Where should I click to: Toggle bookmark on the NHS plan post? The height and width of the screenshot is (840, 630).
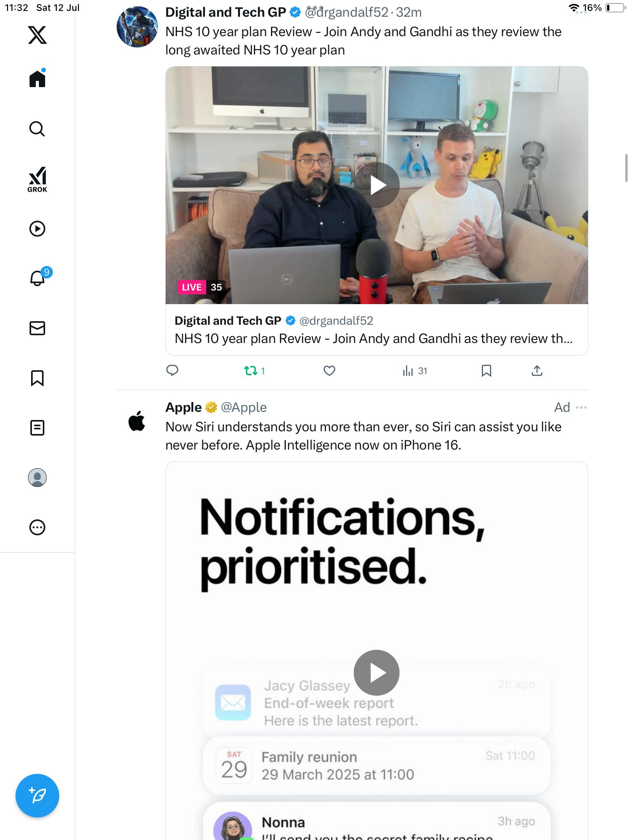pyautogui.click(x=486, y=371)
